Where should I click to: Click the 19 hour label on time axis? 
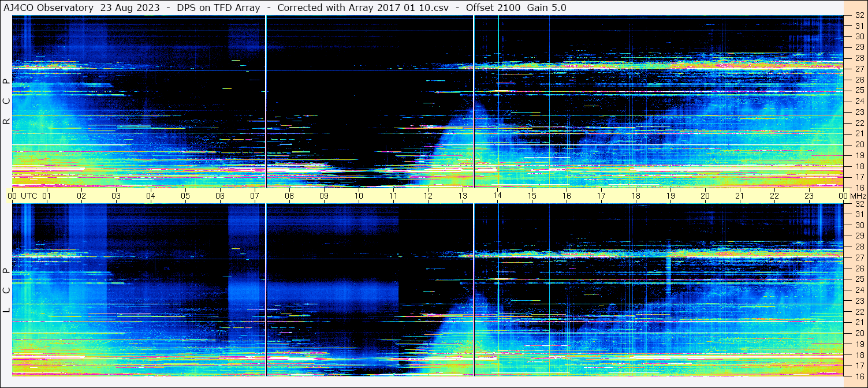(x=670, y=196)
